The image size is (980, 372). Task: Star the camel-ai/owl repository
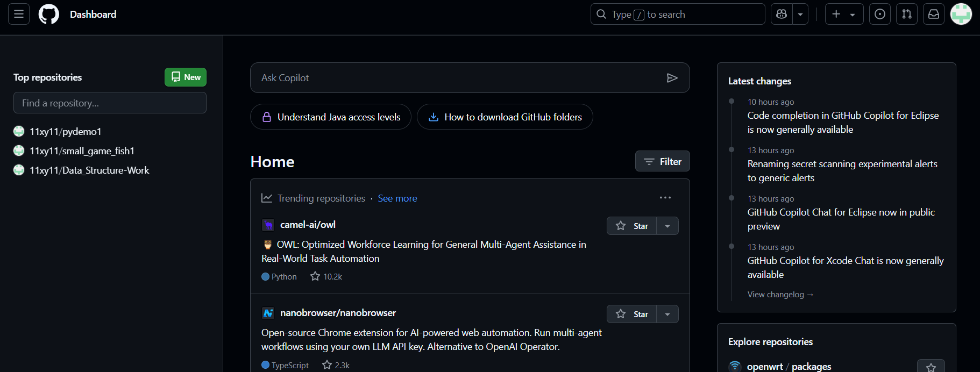(632, 226)
